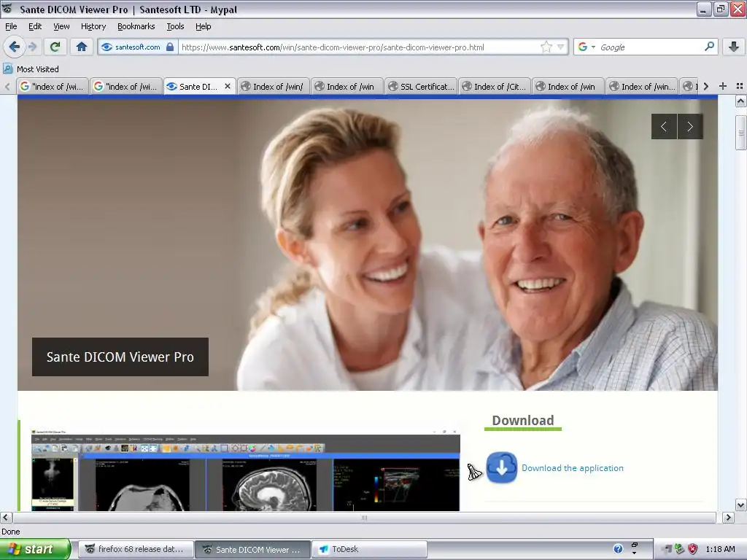Screen dimensions: 747x560
Task: Click the system tray clock showing 1:18 AM
Action: tap(720, 549)
